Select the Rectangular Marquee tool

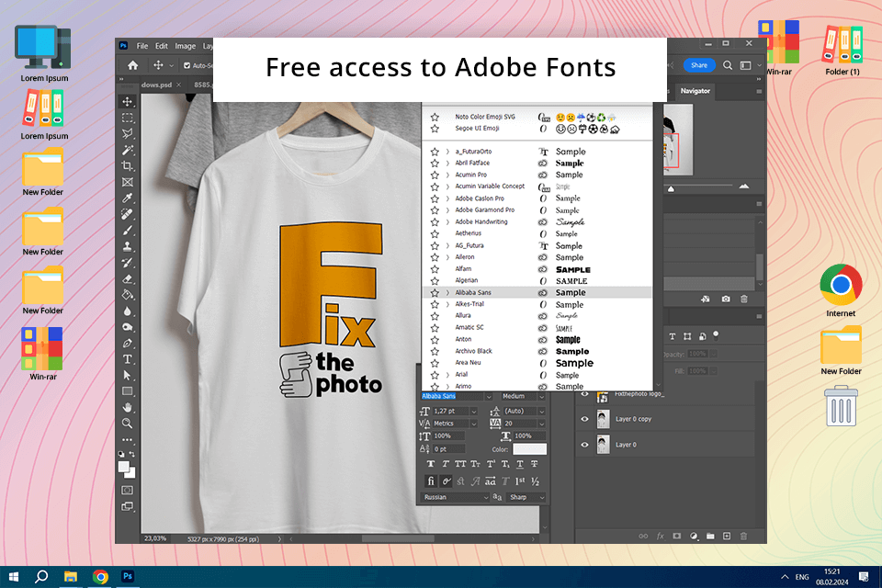[128, 119]
